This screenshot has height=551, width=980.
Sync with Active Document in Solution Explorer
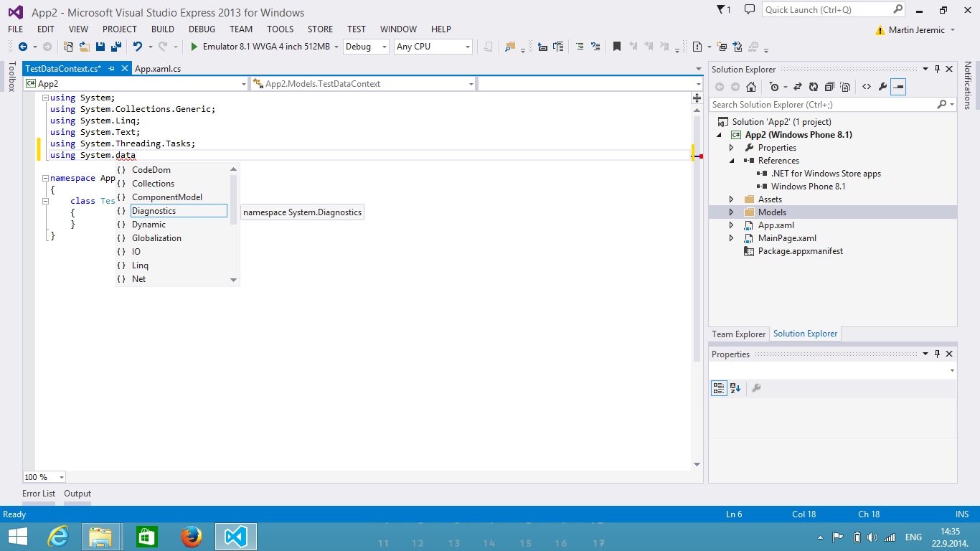[x=797, y=87]
